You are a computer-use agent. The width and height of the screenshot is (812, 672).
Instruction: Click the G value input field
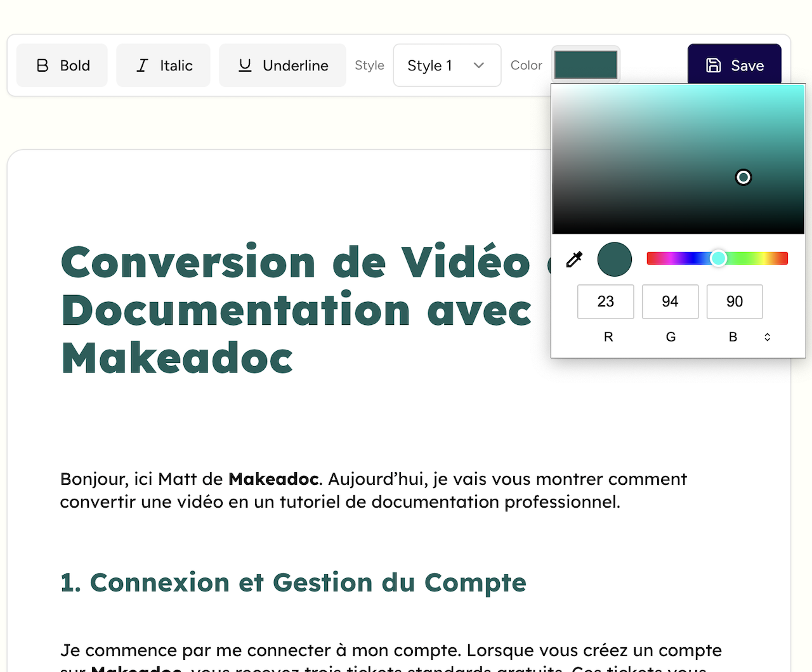pyautogui.click(x=670, y=301)
